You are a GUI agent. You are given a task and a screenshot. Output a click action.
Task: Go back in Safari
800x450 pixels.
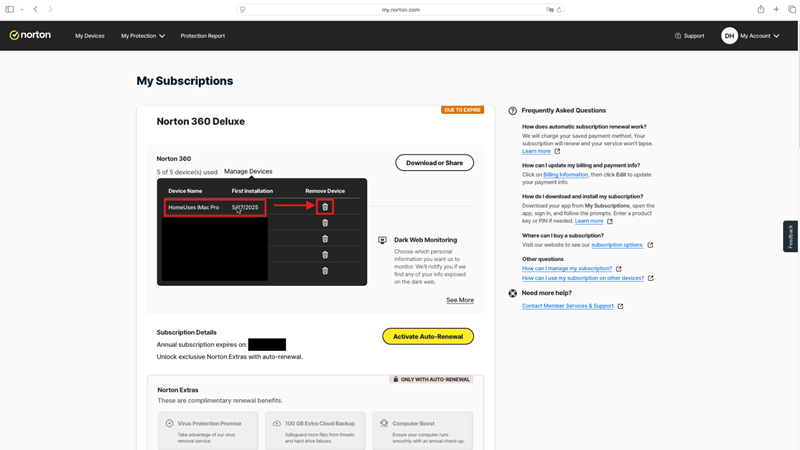click(36, 9)
